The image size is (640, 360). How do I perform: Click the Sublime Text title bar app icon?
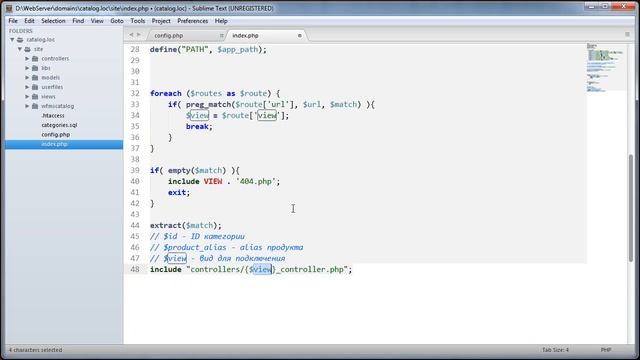[x=9, y=8]
